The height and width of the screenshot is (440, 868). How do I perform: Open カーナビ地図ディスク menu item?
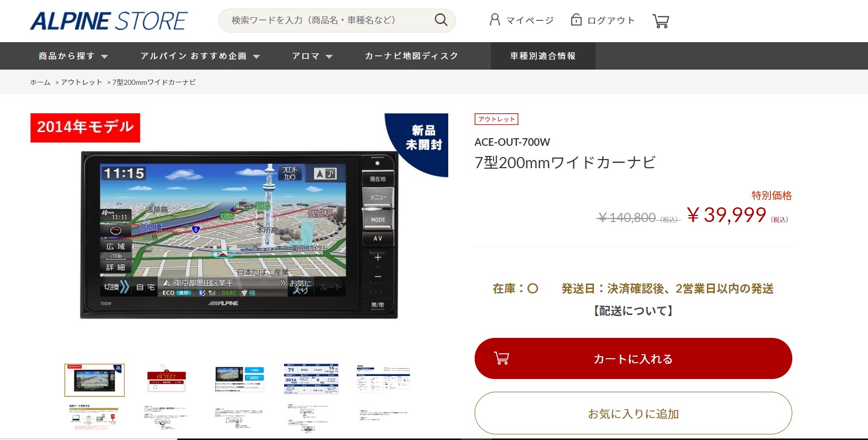coord(412,56)
